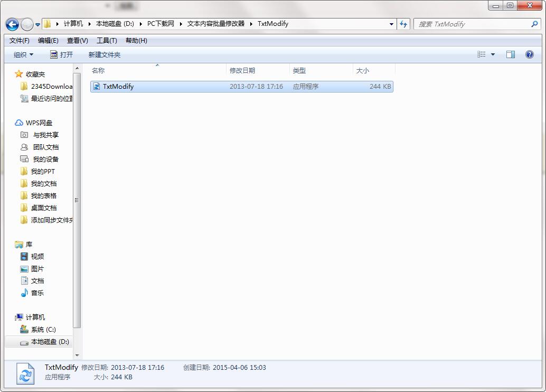The width and height of the screenshot is (546, 392).
Task: Go back with the Back arrow button
Action: (12, 24)
